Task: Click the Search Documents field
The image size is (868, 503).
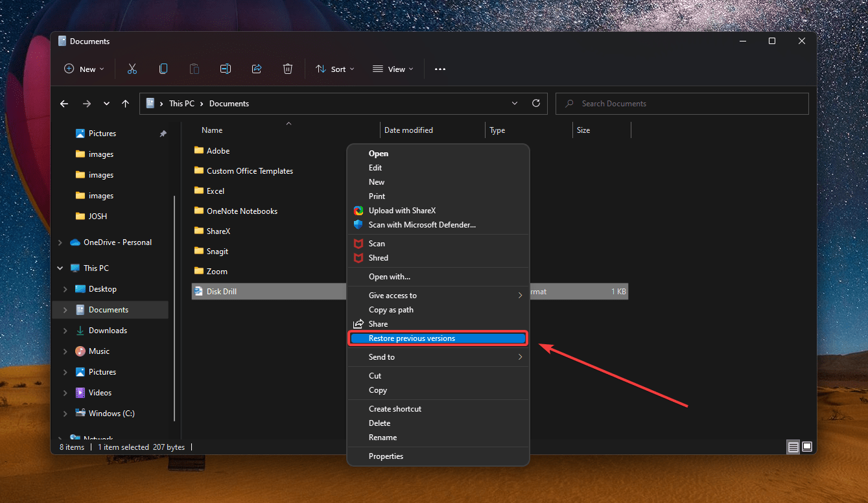Action: tap(682, 104)
